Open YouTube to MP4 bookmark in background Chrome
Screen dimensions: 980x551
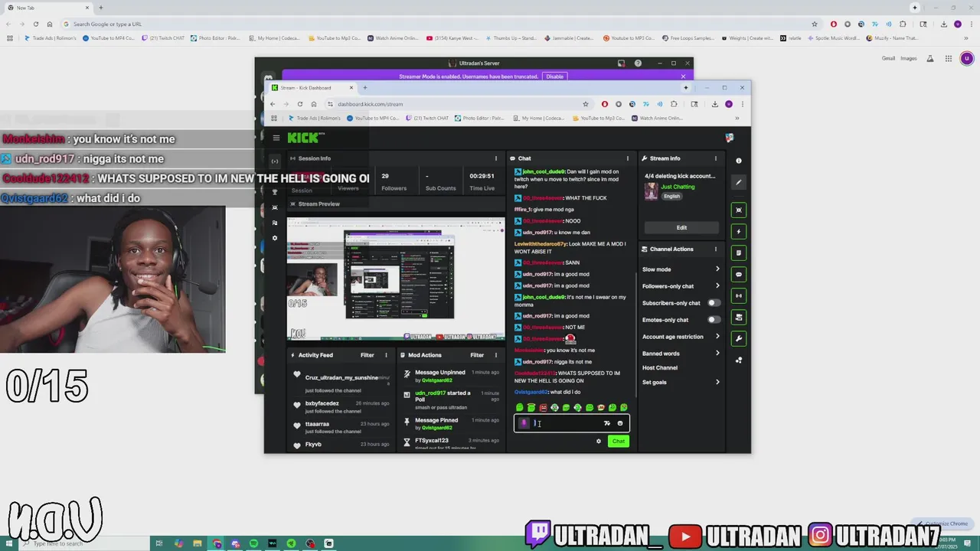pos(108,37)
